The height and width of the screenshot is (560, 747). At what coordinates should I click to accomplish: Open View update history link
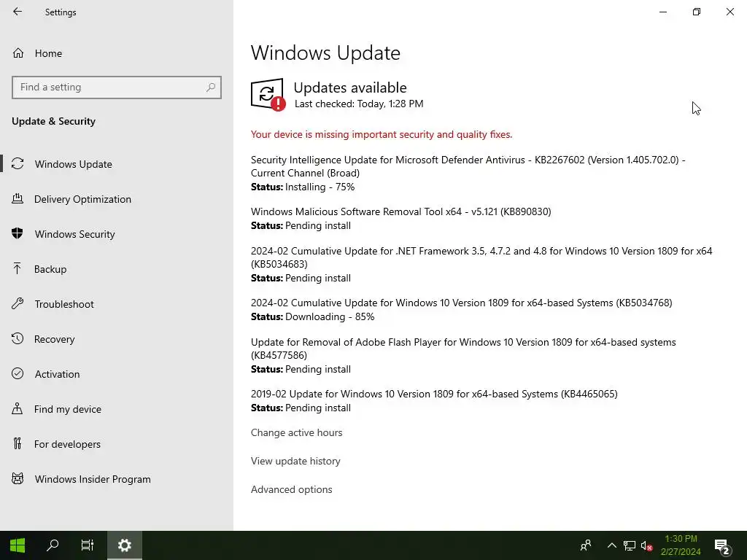coord(295,461)
